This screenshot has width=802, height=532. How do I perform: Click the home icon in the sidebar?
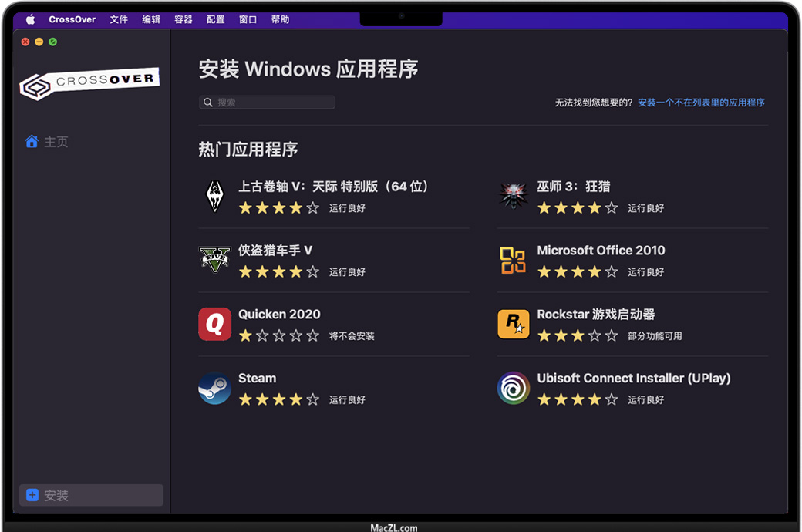32,142
